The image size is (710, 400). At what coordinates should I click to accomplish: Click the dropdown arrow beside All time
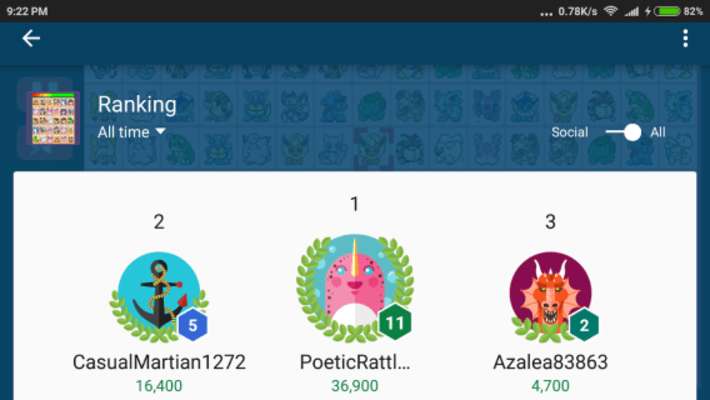pyautogui.click(x=160, y=131)
